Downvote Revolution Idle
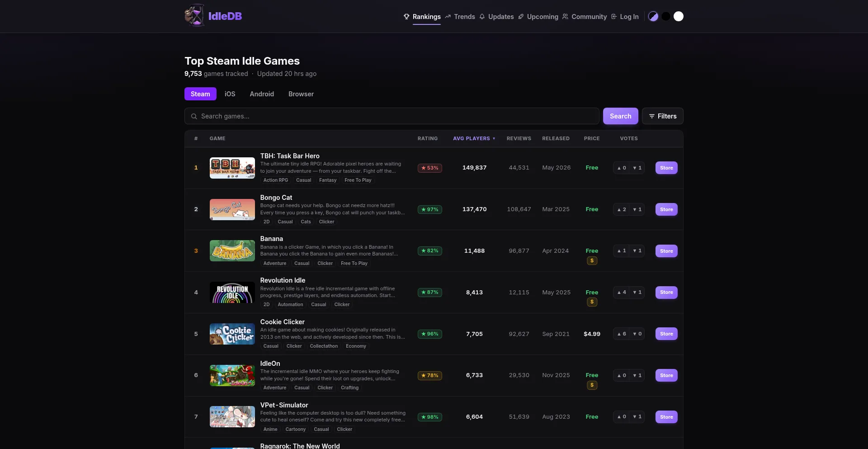This screenshot has width=868, height=449. 637,292
